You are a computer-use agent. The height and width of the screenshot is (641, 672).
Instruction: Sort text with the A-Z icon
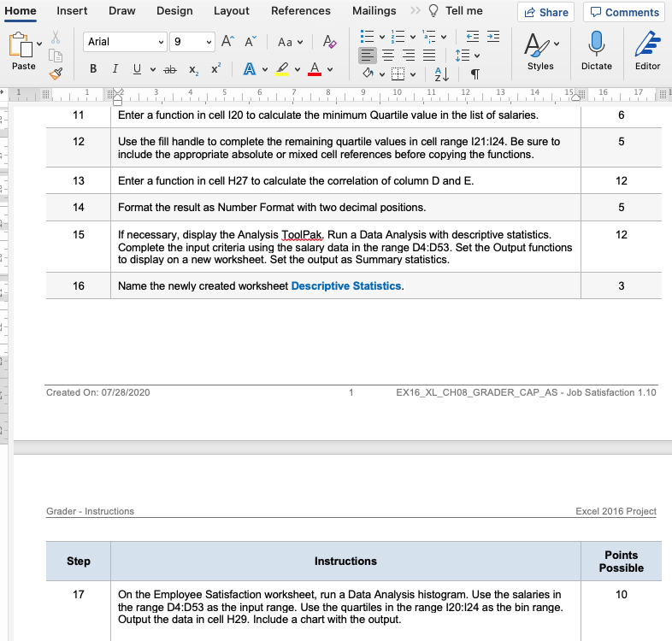click(441, 74)
